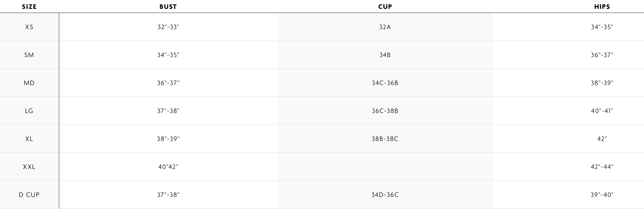
Task: Click the BUST column header
Action: click(x=168, y=7)
